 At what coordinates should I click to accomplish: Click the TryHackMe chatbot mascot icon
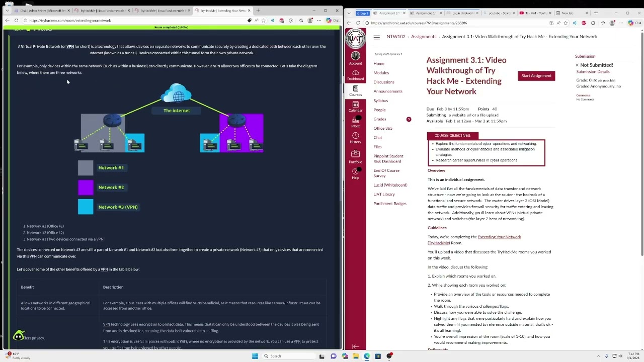(x=19, y=335)
